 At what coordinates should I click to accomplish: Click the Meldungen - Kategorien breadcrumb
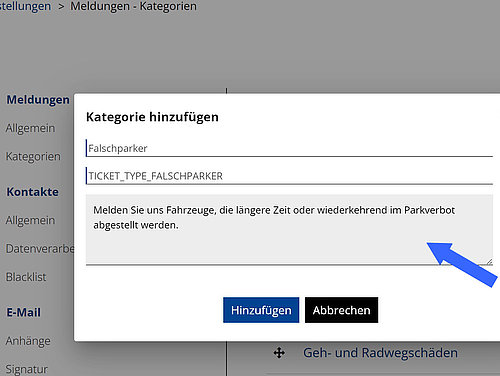(133, 6)
